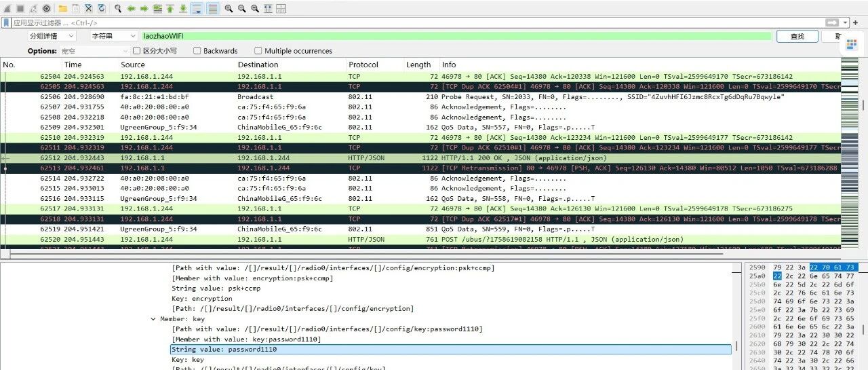Start a new packet capture
The height and width of the screenshot is (370, 868).
point(7,9)
